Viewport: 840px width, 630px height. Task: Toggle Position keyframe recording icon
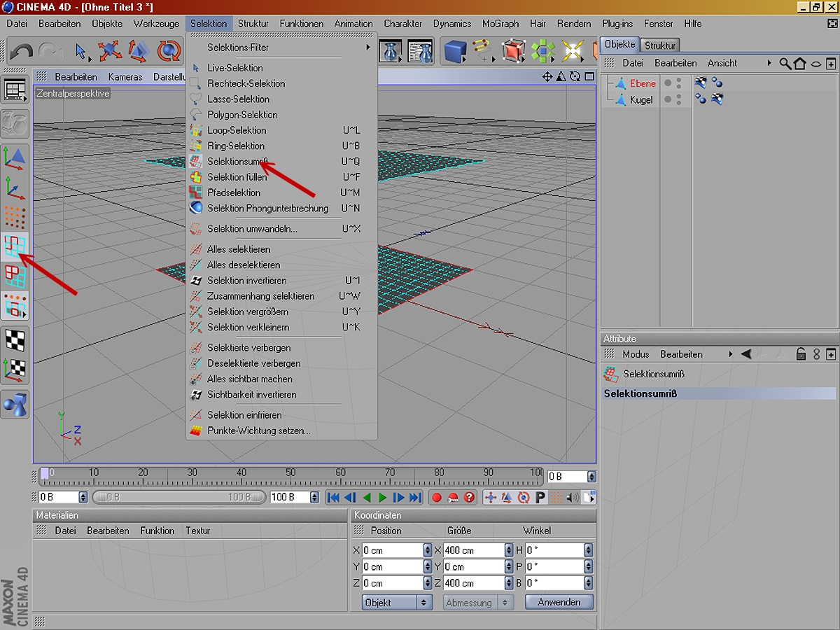point(491,498)
